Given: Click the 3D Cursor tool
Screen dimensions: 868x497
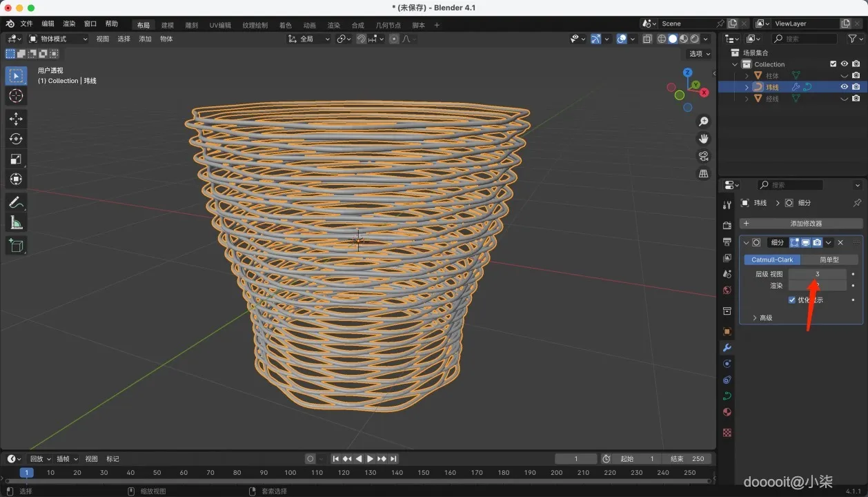Looking at the screenshot, I should (x=17, y=96).
